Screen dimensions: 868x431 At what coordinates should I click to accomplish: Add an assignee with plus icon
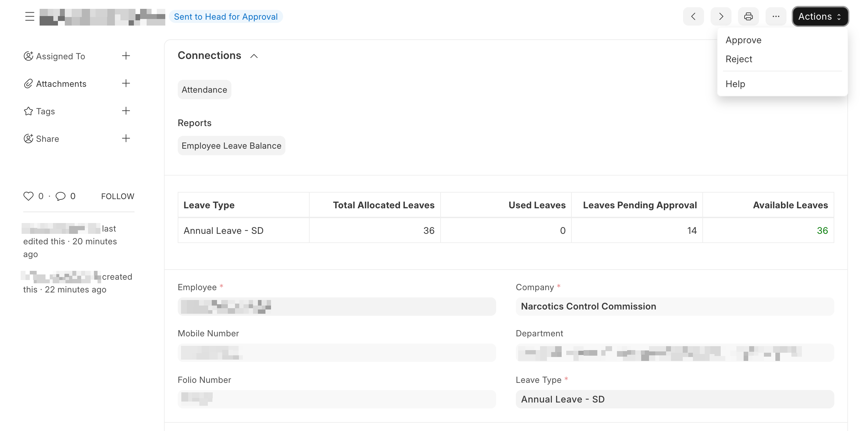pyautogui.click(x=126, y=56)
